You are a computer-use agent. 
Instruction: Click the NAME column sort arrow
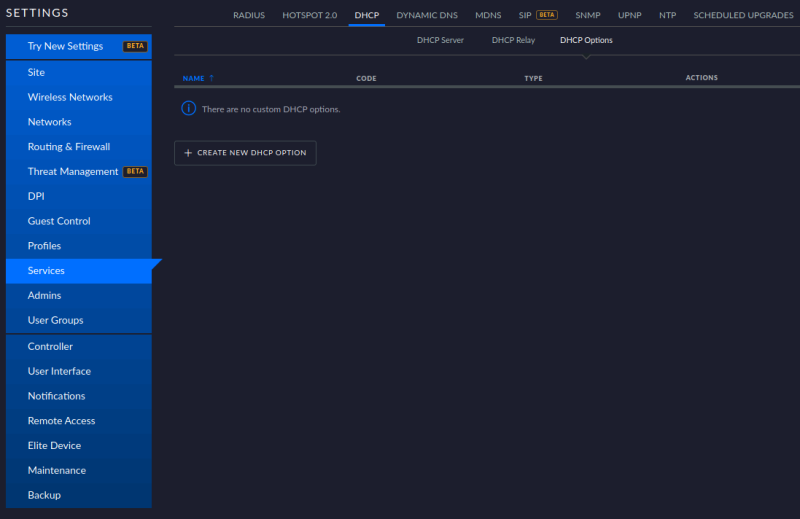(212, 78)
